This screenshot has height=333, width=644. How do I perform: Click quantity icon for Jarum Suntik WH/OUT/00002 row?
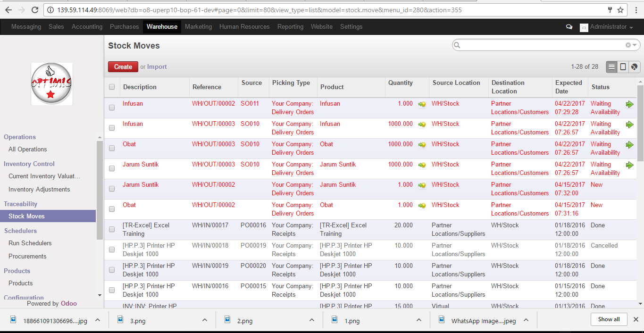click(x=422, y=185)
